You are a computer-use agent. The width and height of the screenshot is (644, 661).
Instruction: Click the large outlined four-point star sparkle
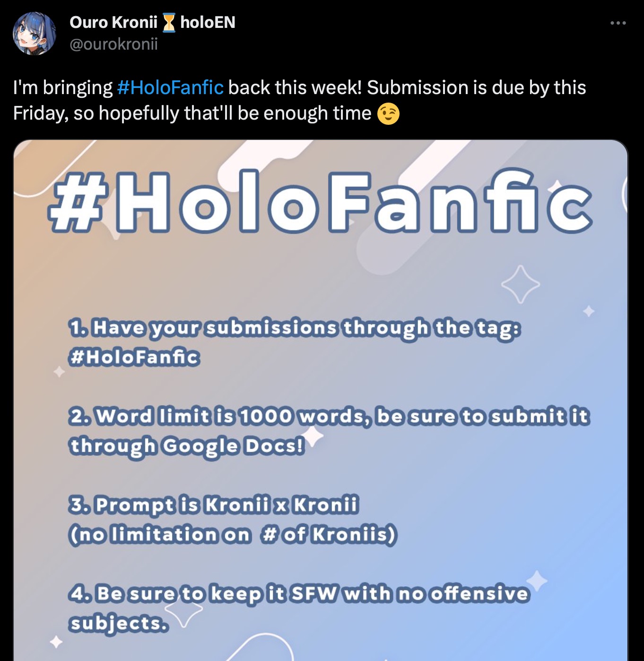coord(521,284)
